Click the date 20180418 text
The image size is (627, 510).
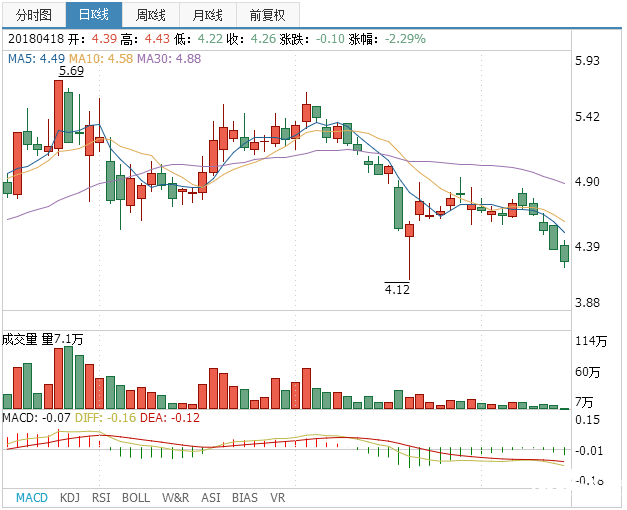(36, 39)
